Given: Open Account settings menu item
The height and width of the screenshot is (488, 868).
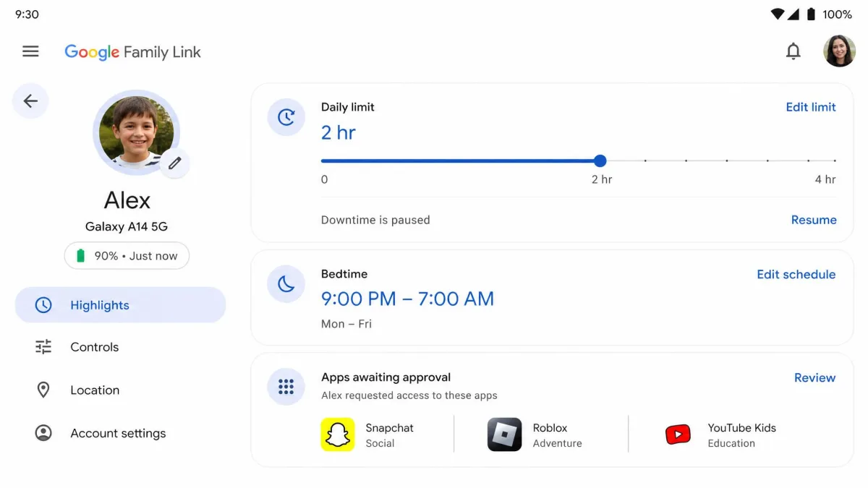Looking at the screenshot, I should tap(120, 433).
